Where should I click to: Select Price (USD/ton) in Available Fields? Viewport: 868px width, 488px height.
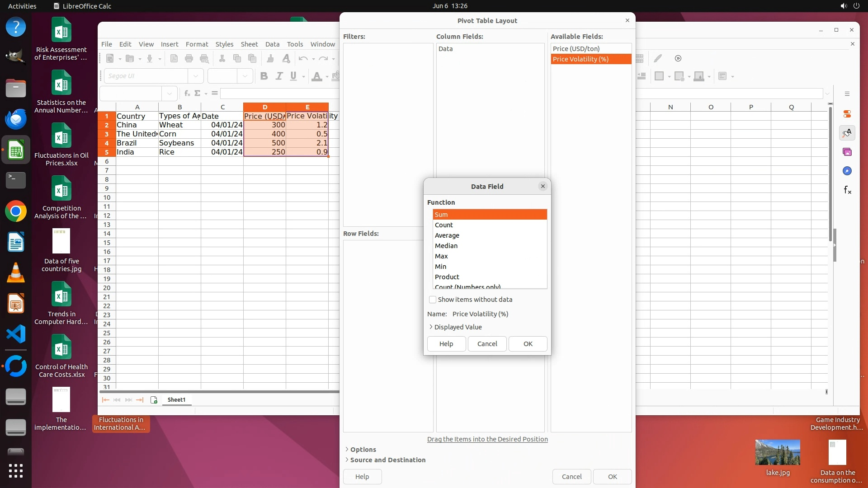(x=576, y=48)
